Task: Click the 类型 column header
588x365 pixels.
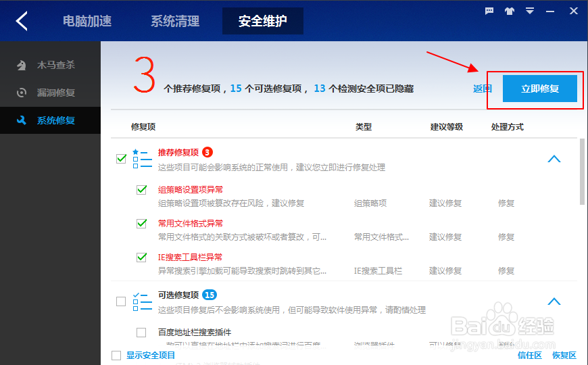Action: click(x=364, y=127)
